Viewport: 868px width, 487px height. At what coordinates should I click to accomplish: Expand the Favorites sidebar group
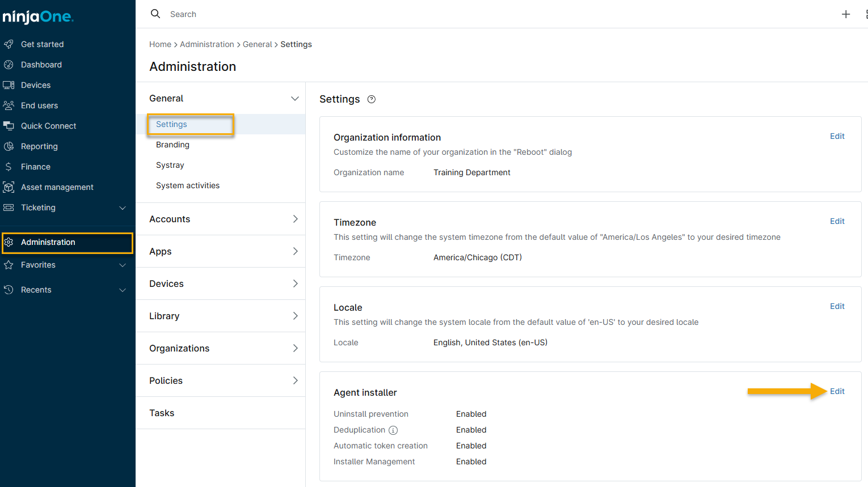tap(123, 265)
